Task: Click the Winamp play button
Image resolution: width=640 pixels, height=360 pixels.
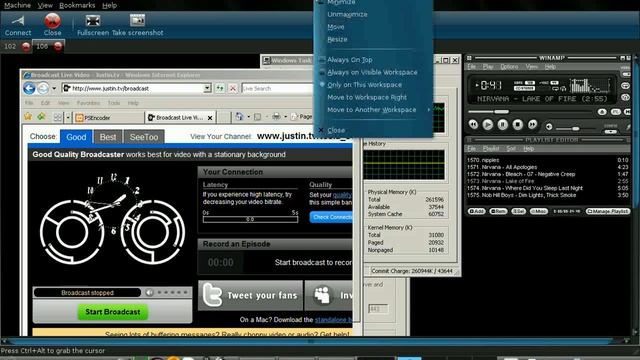Action: [x=487, y=124]
